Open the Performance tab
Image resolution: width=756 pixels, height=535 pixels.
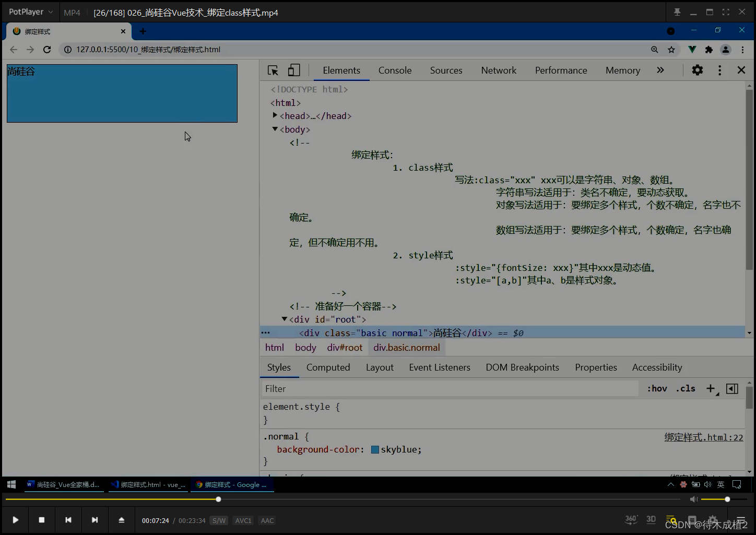pos(561,70)
